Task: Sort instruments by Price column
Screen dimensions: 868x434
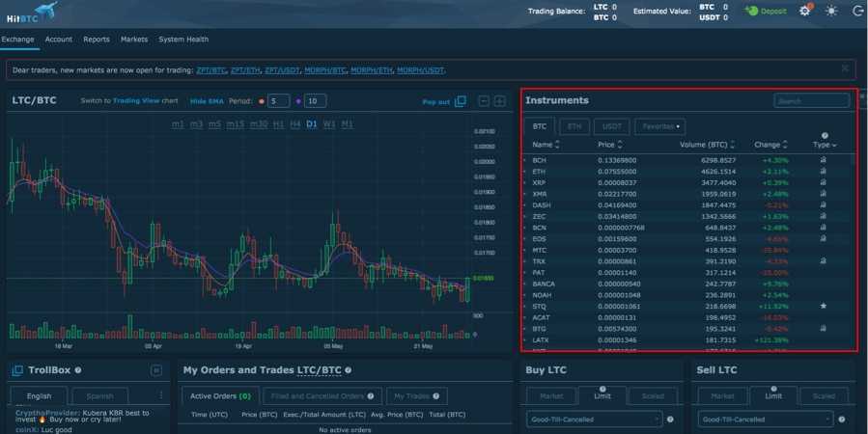Action: [x=610, y=145]
